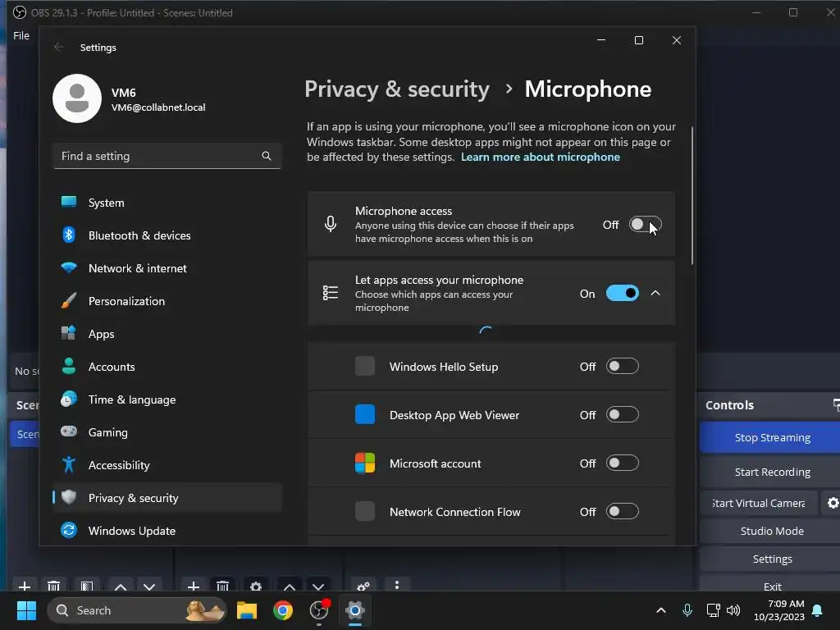Show hidden system tray icons

661,610
